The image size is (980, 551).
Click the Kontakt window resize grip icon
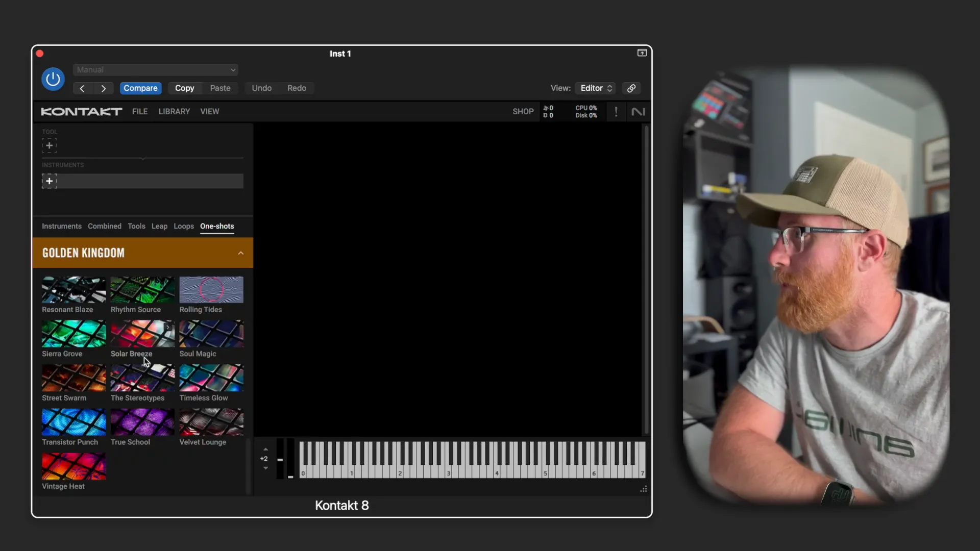tap(644, 489)
